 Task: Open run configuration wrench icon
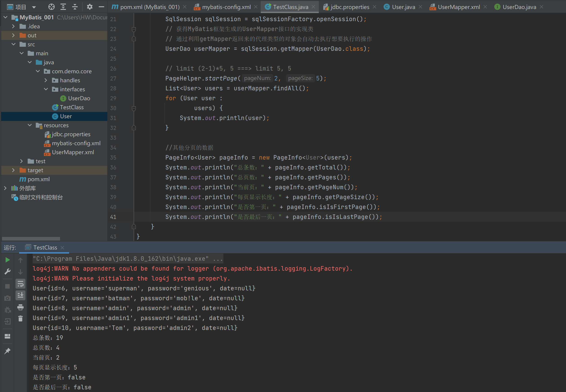click(7, 272)
